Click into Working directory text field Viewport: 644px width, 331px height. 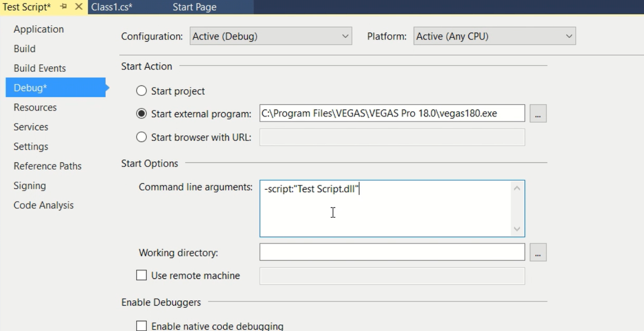pyautogui.click(x=392, y=253)
